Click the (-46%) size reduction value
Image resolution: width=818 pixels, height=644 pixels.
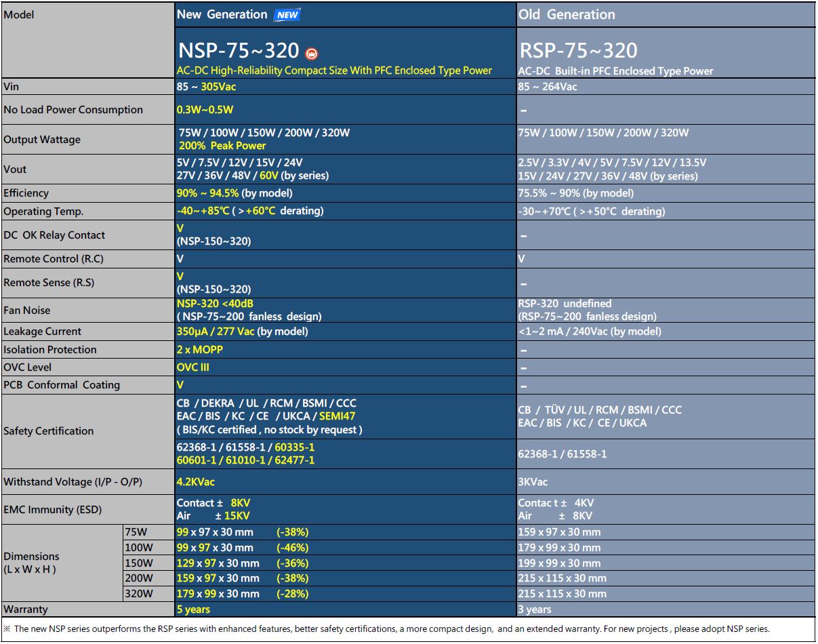coord(292,548)
